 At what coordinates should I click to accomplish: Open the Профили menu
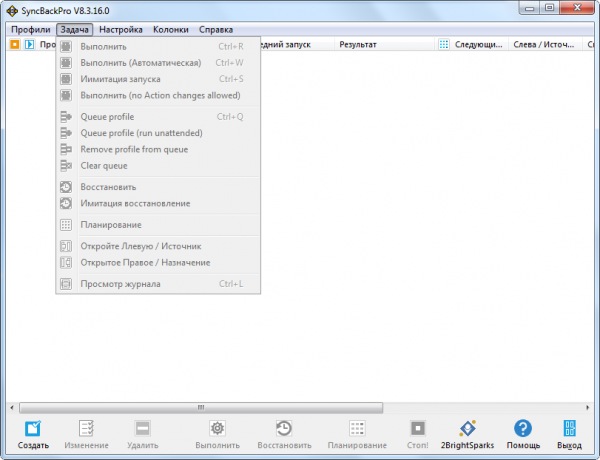30,30
